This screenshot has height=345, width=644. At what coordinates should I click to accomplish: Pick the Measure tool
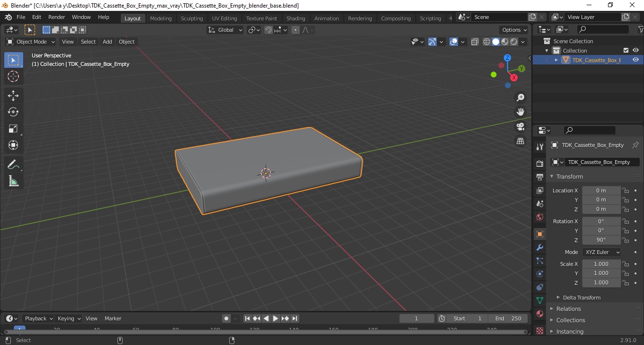pos(13,181)
